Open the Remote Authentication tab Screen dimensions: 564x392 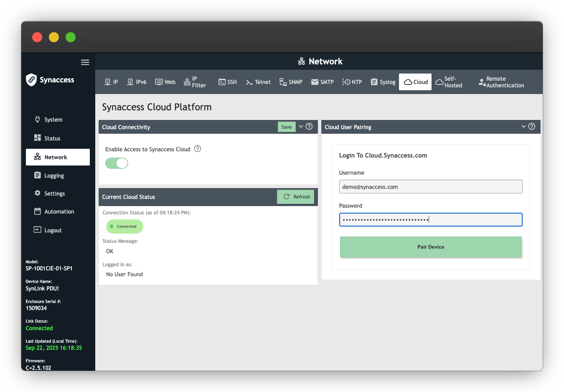501,82
